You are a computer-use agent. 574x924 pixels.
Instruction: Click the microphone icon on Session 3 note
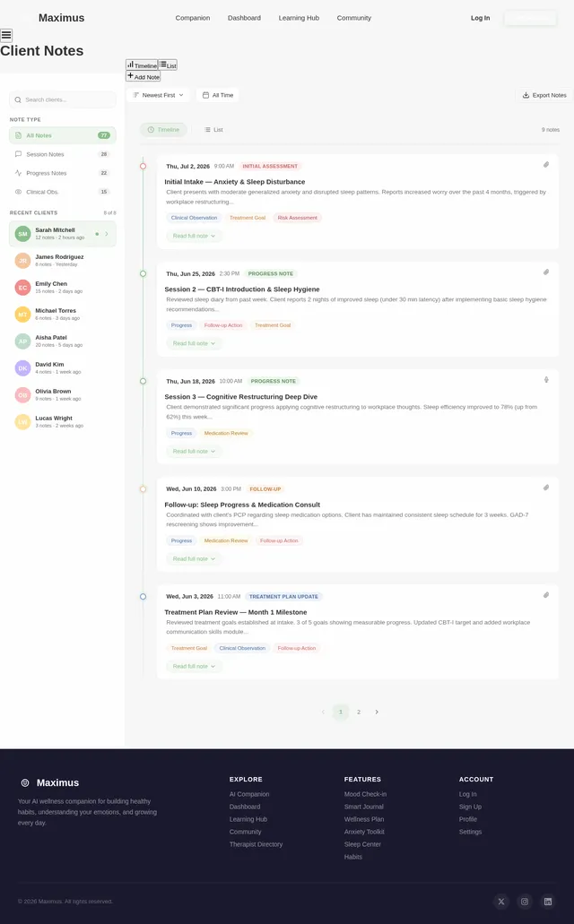coord(546,379)
